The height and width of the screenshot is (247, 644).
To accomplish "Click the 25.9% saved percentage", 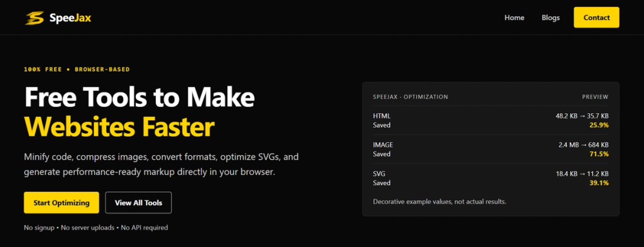I will coord(599,125).
